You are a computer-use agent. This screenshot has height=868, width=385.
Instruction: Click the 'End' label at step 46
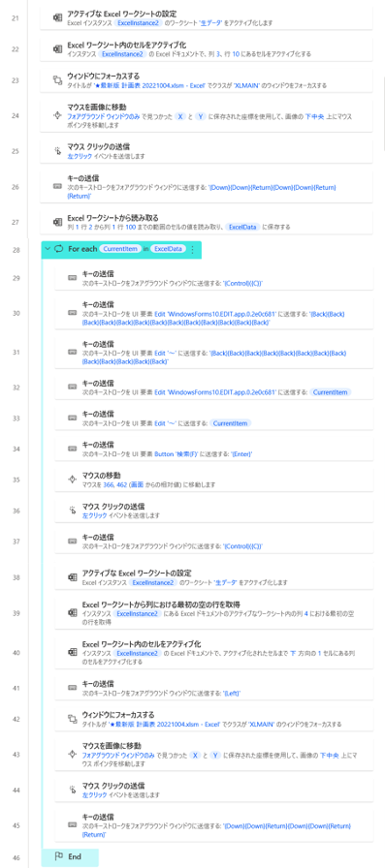(75, 856)
